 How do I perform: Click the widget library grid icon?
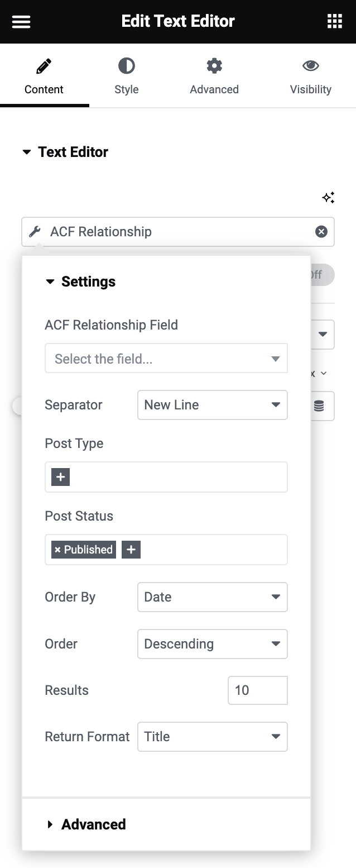click(334, 21)
